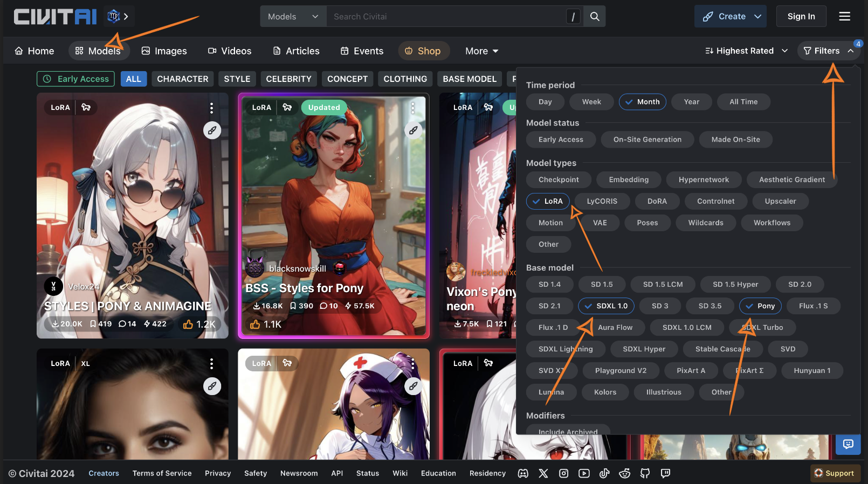Open the hamburger menu icon

coord(844,17)
